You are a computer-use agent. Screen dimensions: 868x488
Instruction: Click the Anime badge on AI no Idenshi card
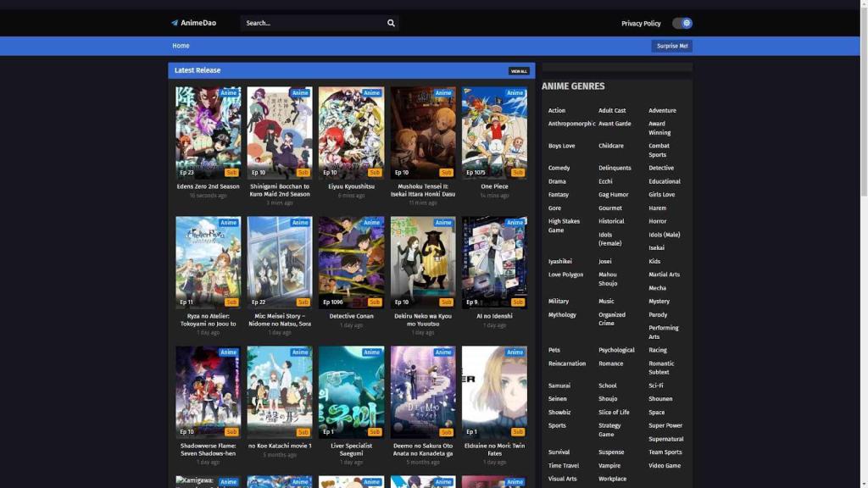pyautogui.click(x=514, y=222)
